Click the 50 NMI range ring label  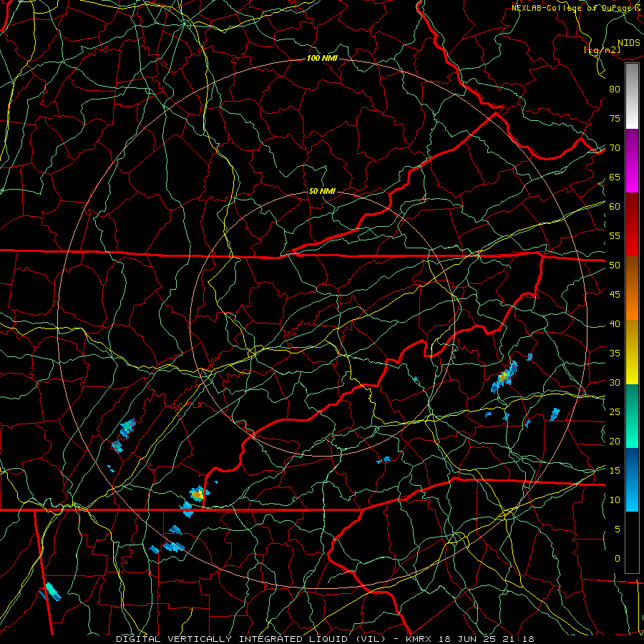[322, 191]
